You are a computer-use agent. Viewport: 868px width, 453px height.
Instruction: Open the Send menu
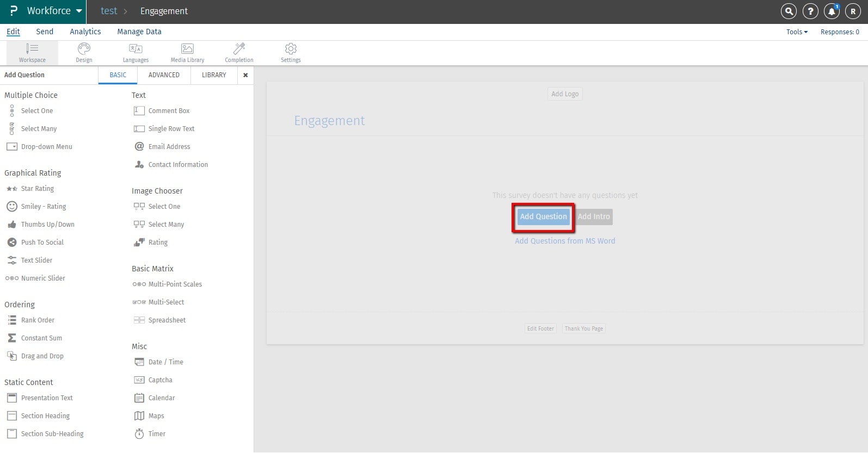(45, 32)
